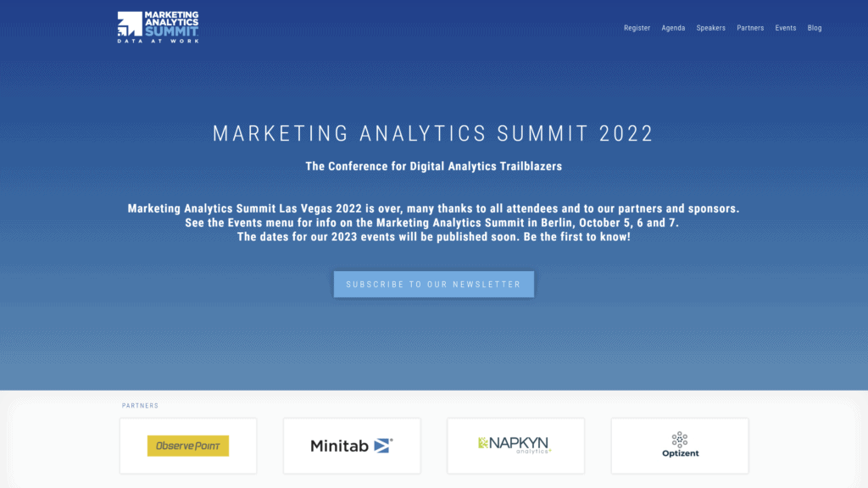Go to the Speakers page
This screenshot has height=488, width=868.
[x=711, y=28]
